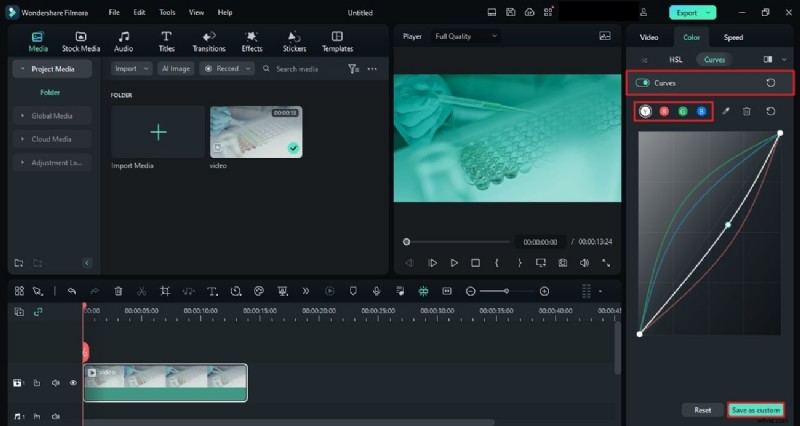Select the crop tool in timeline toolbar

click(x=165, y=291)
